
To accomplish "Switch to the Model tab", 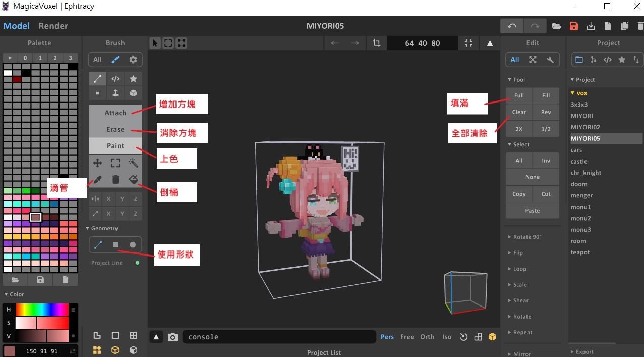I will click(16, 26).
